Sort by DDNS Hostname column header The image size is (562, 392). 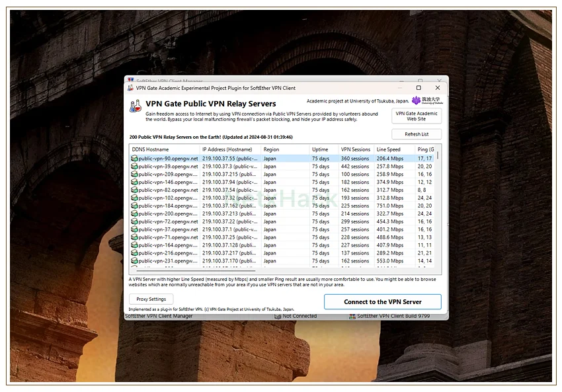164,149
